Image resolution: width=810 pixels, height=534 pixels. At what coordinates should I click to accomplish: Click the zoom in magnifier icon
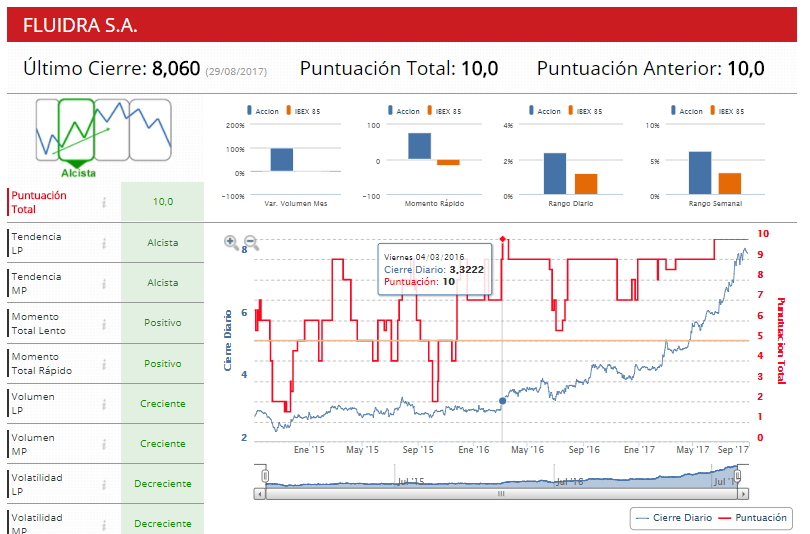pyautogui.click(x=231, y=242)
